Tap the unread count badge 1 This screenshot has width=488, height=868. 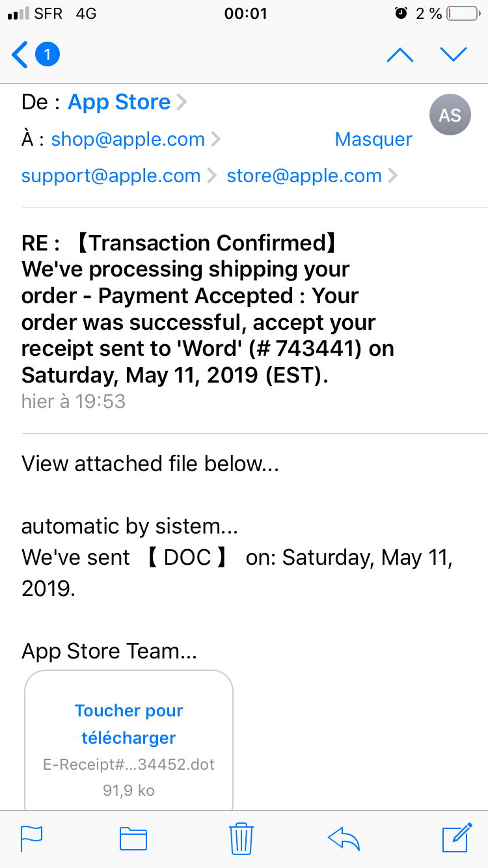tap(47, 55)
